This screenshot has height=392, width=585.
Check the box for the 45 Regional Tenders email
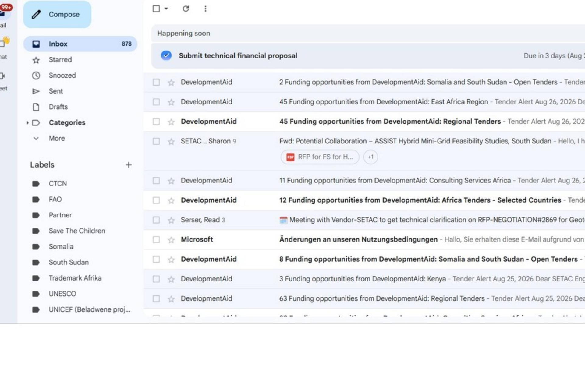[156, 122]
